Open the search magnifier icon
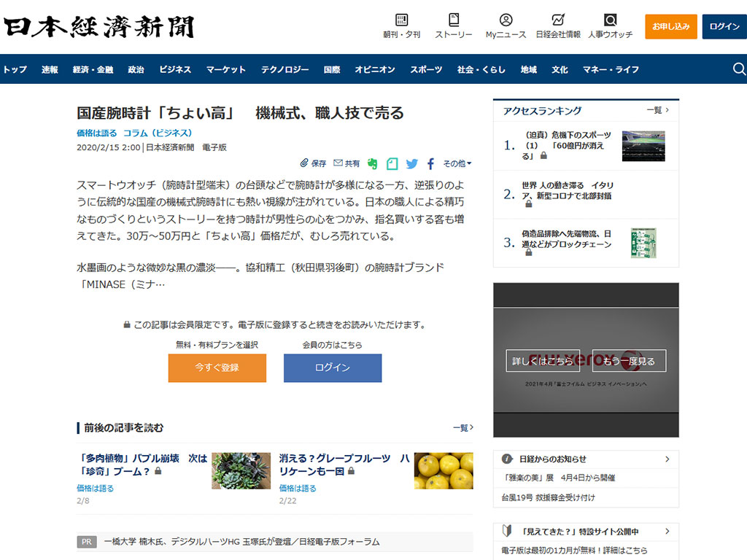Screen dimensions: 747x560 coord(739,69)
